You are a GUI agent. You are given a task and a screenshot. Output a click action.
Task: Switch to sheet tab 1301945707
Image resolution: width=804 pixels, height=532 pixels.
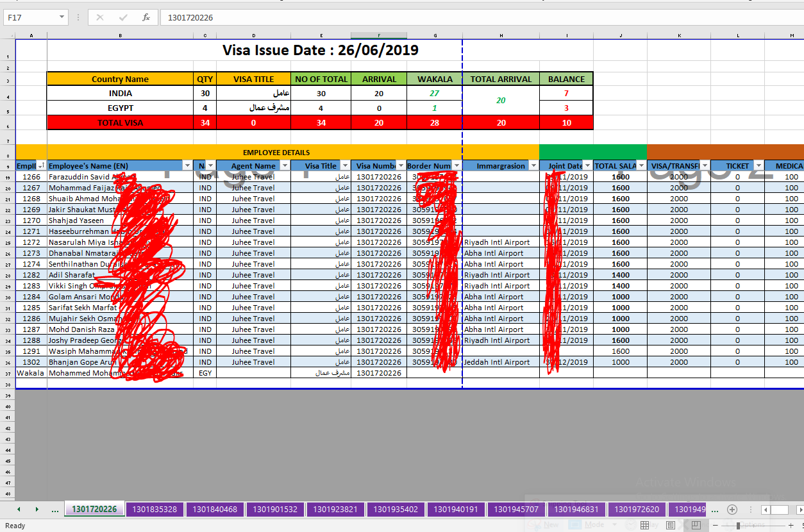click(x=516, y=510)
